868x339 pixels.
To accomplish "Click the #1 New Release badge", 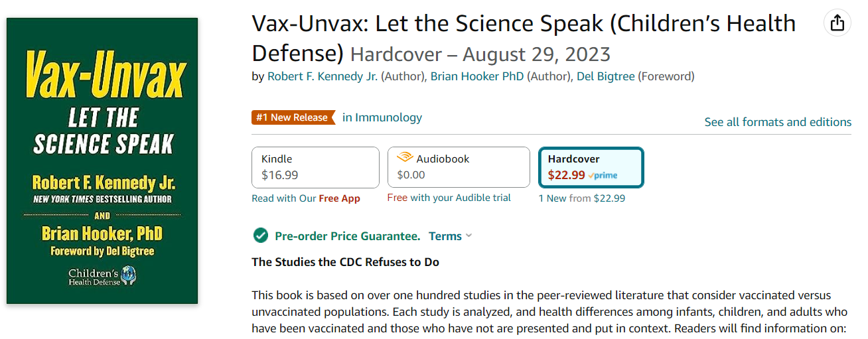I will point(293,117).
